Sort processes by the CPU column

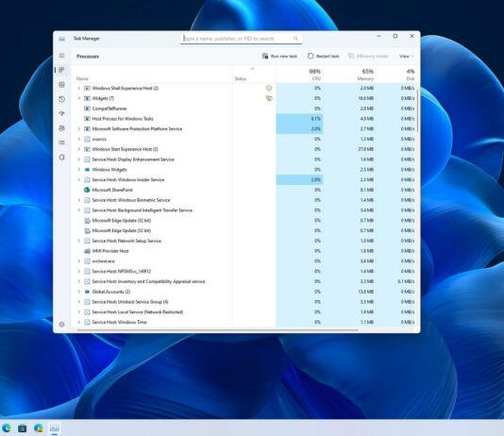click(299, 75)
